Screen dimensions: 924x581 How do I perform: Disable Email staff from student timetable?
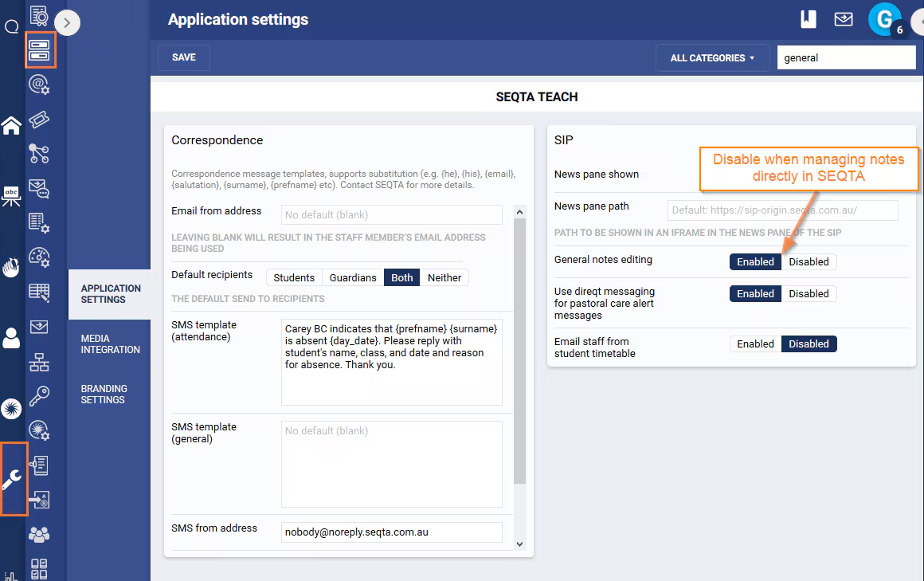coord(808,343)
